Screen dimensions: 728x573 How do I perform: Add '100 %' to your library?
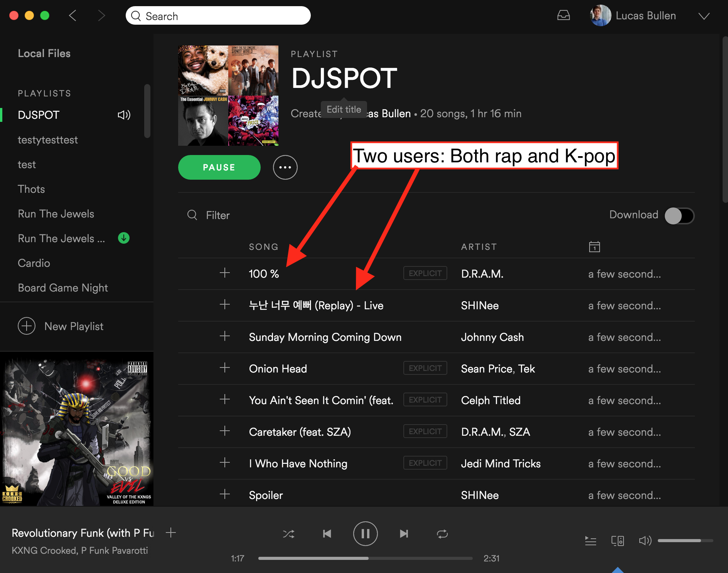224,273
